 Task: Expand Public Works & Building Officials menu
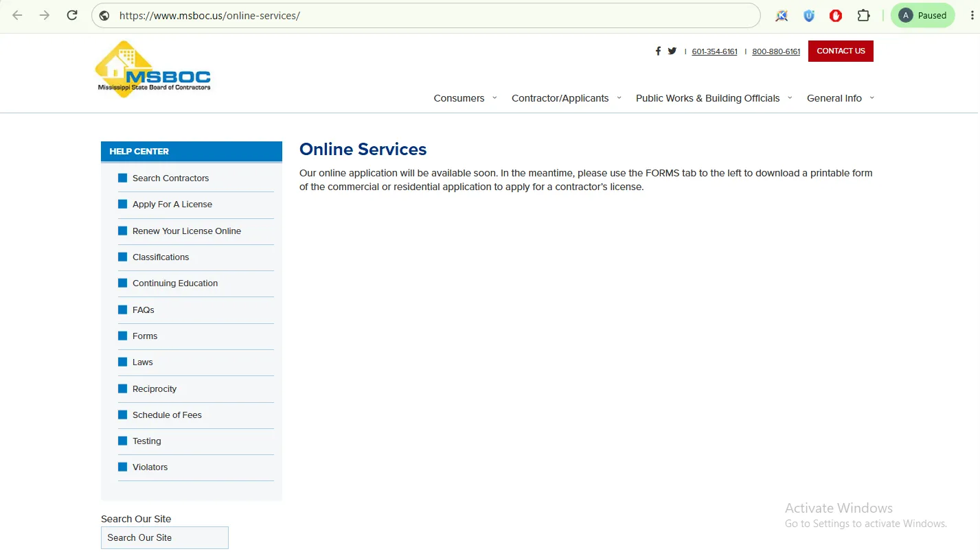tap(714, 98)
